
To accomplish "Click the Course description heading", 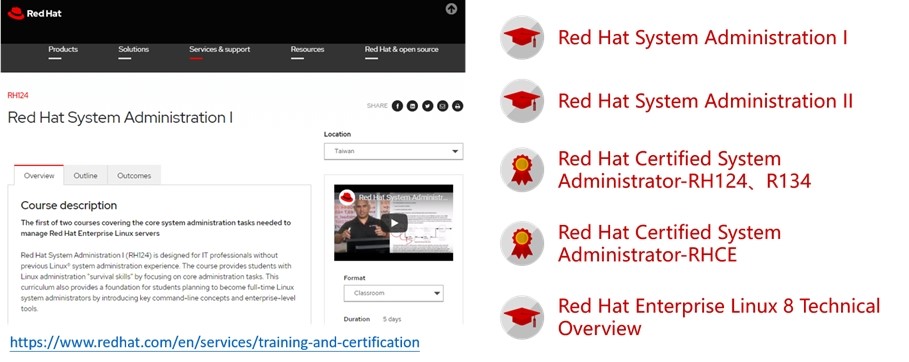I will [x=69, y=205].
